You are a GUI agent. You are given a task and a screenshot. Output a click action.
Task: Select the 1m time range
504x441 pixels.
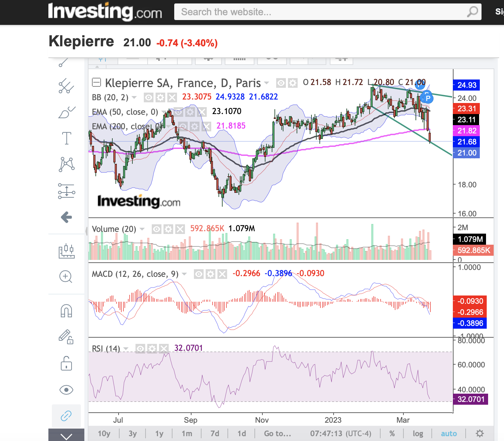187,433
